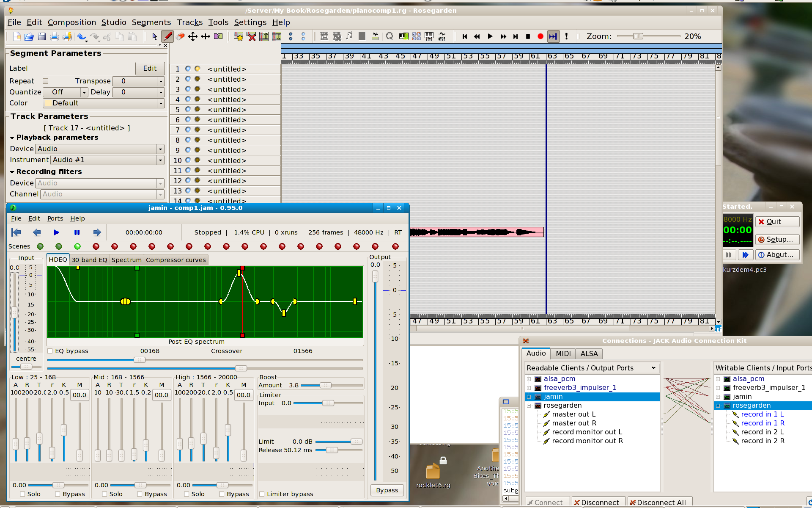Rewind to beginning in Rosegarden transport

(x=464, y=37)
